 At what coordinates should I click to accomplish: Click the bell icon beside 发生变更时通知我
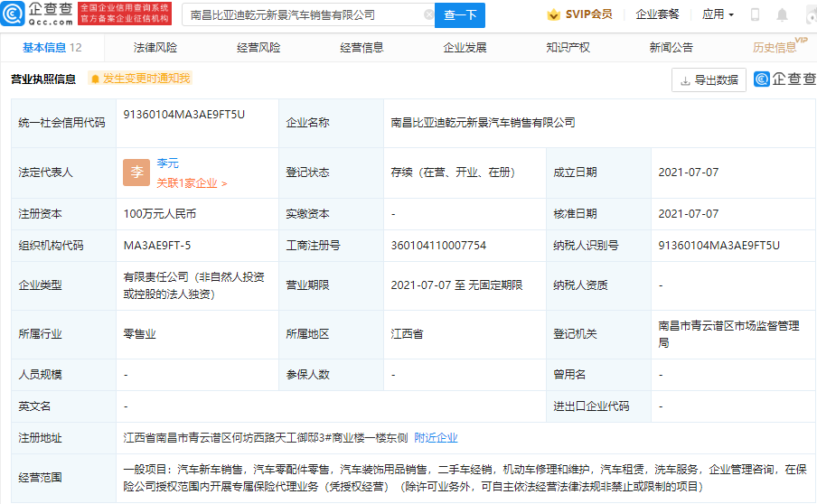point(94,79)
